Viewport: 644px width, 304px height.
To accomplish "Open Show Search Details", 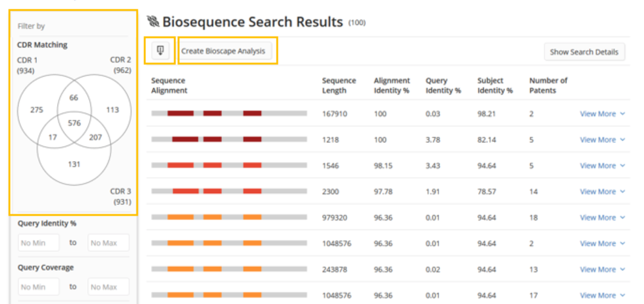I will [x=584, y=52].
